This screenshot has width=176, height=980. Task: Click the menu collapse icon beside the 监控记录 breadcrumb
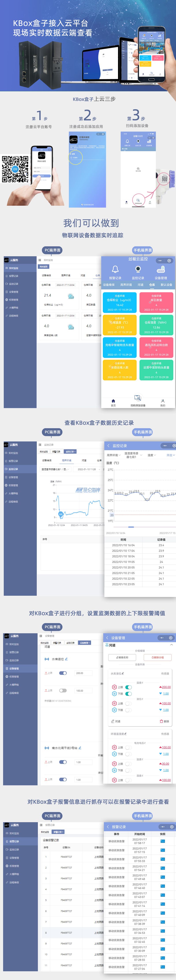[39, 444]
